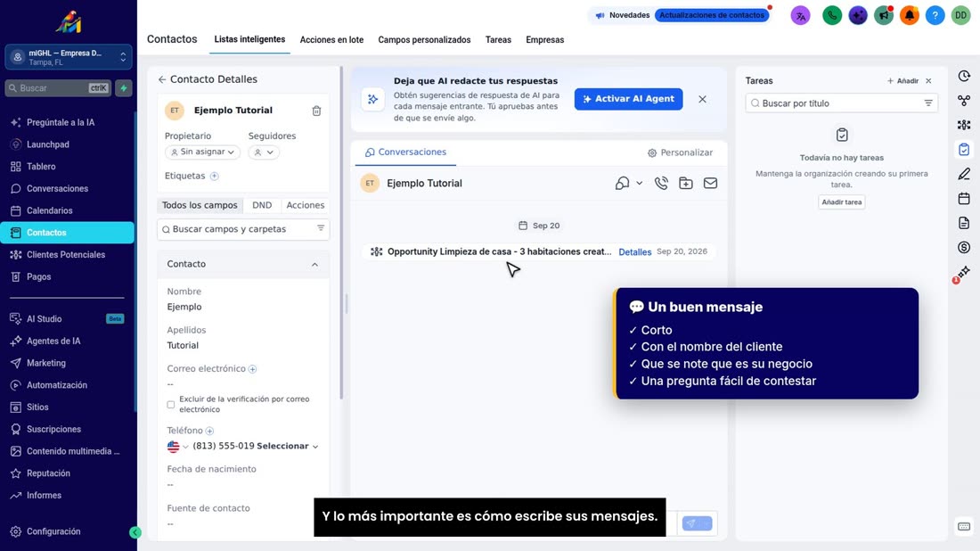
Task: Open the workflow nodes icon in right rail
Action: (964, 100)
